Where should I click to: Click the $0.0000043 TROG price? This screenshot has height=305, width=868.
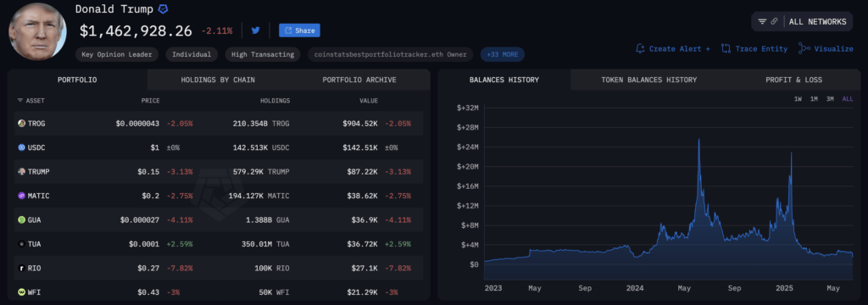pyautogui.click(x=138, y=124)
